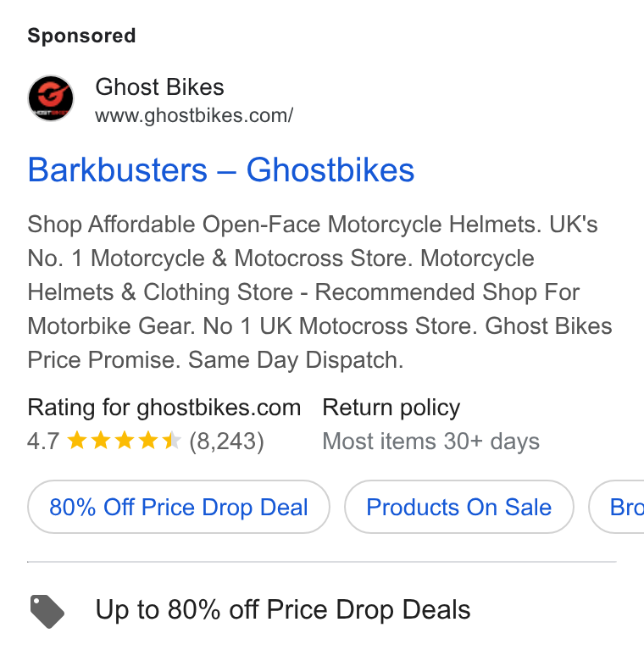Click the Sponsored label
The width and height of the screenshot is (644, 661).
81,36
